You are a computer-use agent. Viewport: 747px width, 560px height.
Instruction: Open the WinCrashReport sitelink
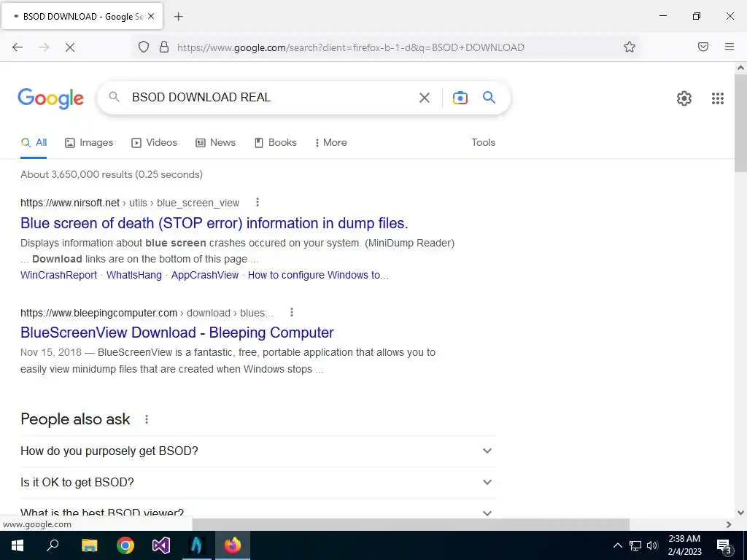[58, 275]
